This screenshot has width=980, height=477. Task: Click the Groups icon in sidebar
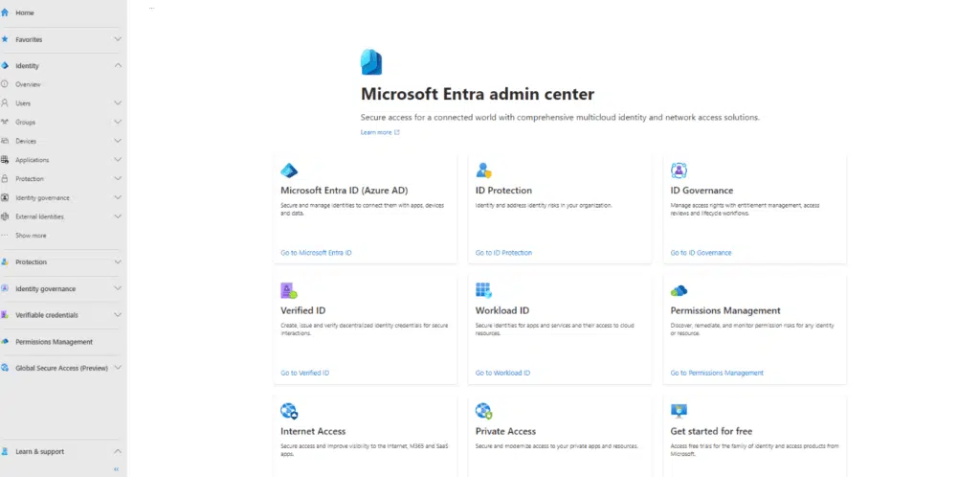(x=5, y=122)
